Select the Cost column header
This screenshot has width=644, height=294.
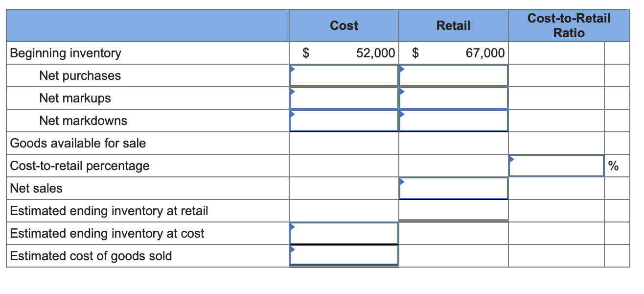[x=344, y=25]
